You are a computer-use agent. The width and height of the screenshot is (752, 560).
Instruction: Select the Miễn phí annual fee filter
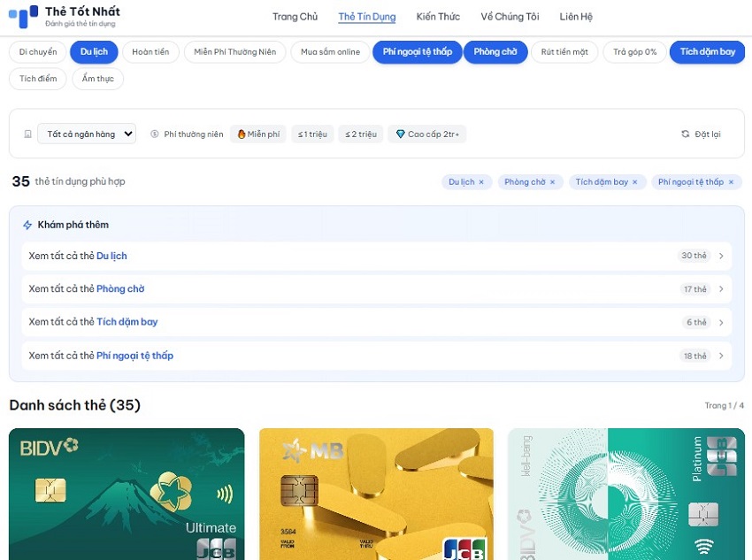pyautogui.click(x=258, y=134)
